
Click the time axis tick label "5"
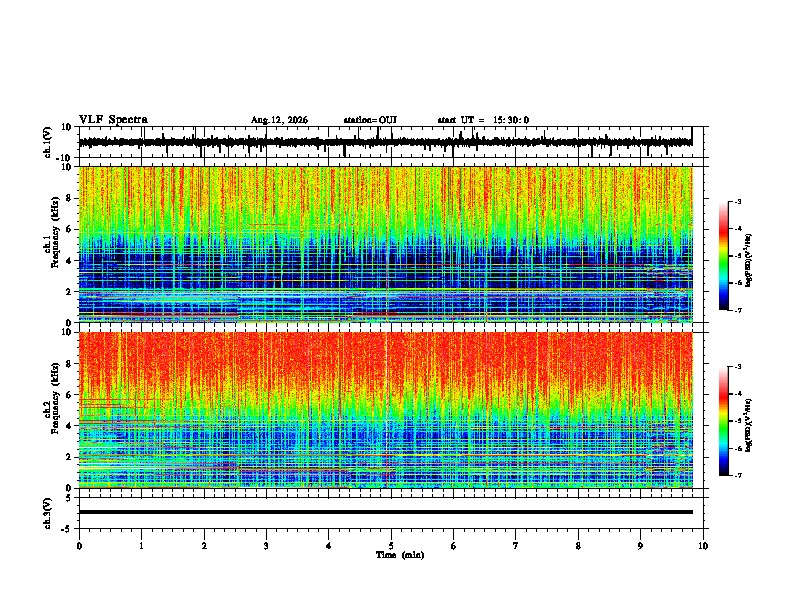(391, 546)
